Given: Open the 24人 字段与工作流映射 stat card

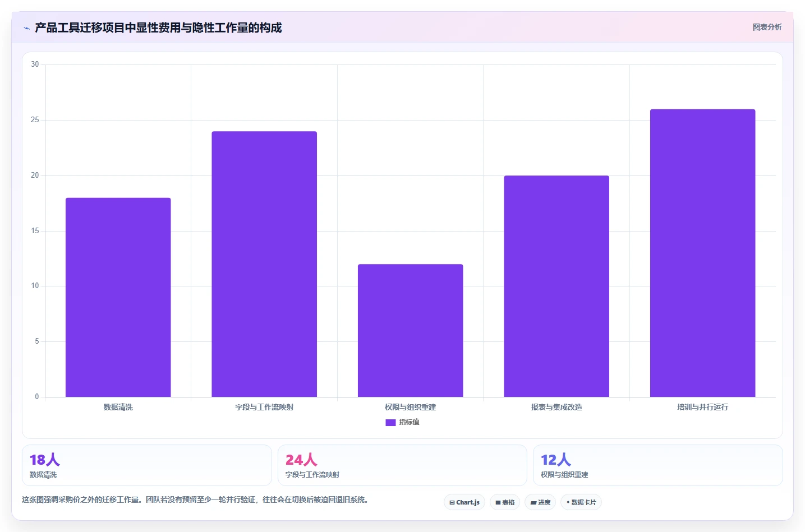Looking at the screenshot, I should pyautogui.click(x=402, y=465).
